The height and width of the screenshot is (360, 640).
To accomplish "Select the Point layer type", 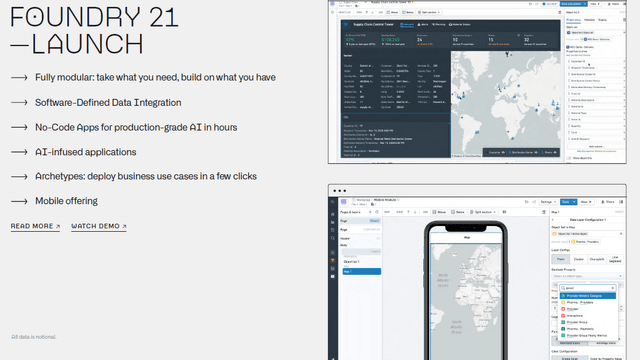I will [560, 259].
